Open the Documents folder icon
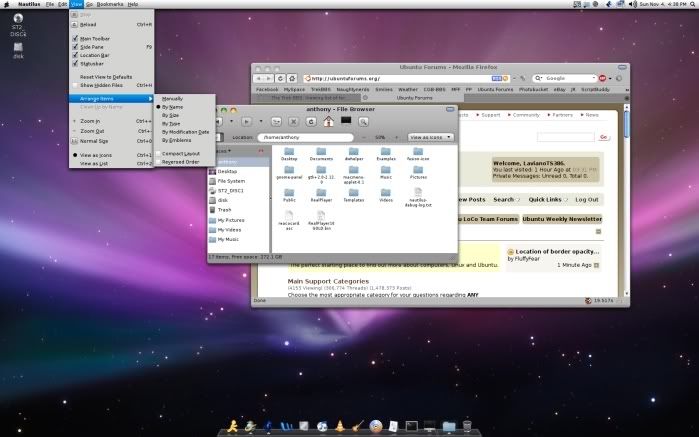The image size is (699, 437). 321,152
